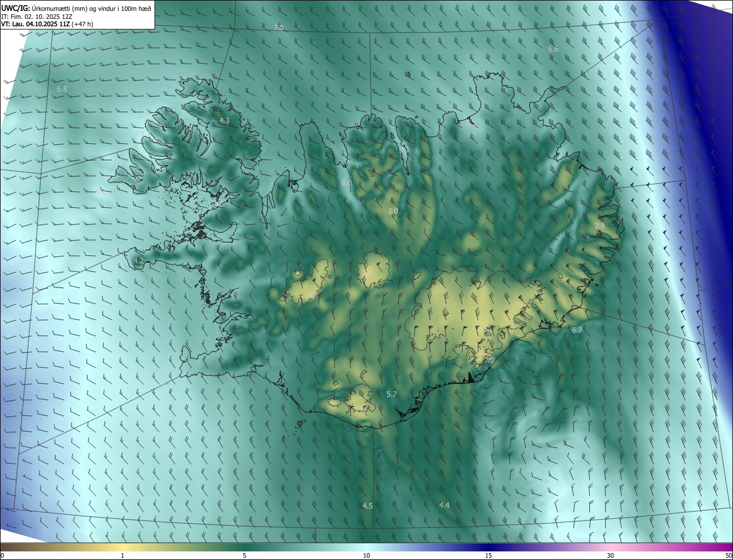Click the 'UWC/IG:' label in the header box
733x560 pixels.
(16, 8)
